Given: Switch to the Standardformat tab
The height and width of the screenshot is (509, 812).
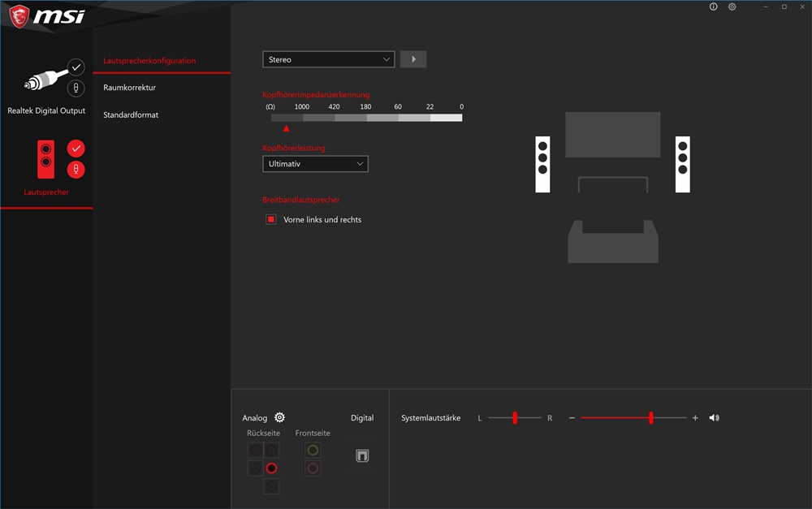Looking at the screenshot, I should [x=131, y=115].
